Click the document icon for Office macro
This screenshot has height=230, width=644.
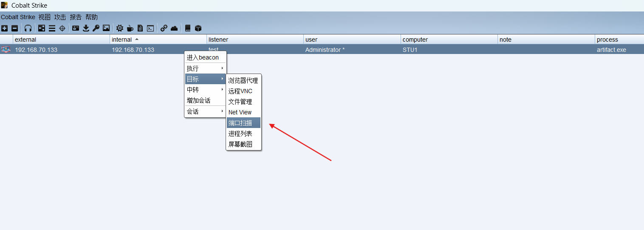click(140, 28)
